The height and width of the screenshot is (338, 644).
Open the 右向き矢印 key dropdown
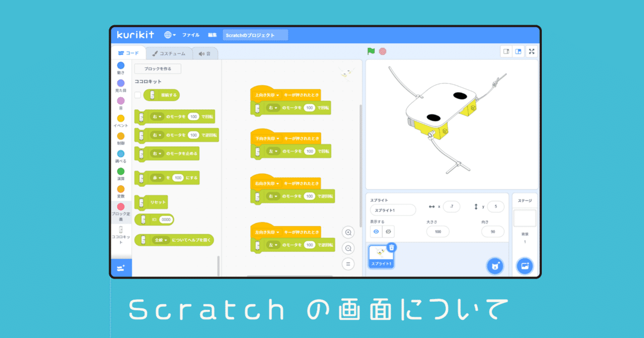coord(267,183)
